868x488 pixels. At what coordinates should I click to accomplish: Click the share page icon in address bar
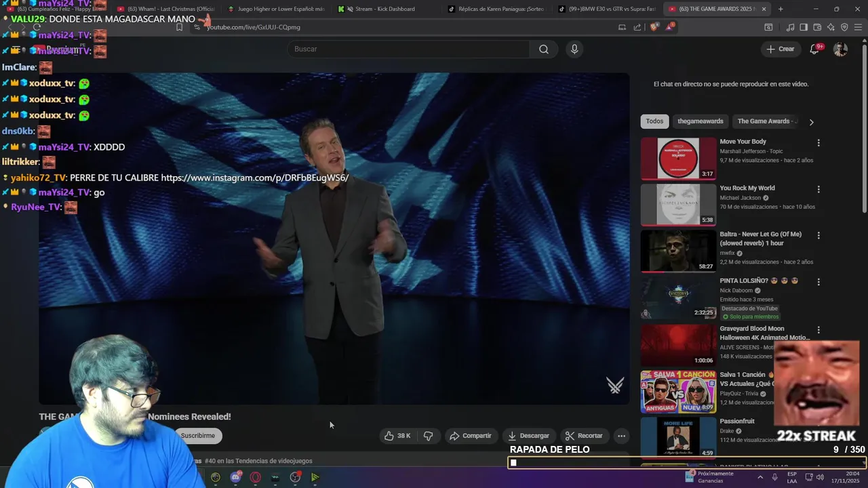pyautogui.click(x=637, y=27)
